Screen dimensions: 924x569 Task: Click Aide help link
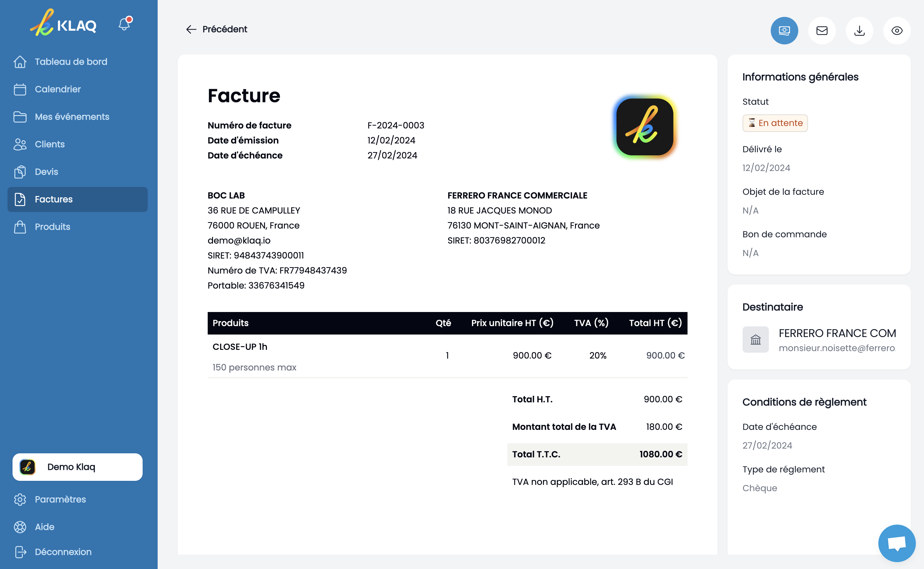[44, 527]
